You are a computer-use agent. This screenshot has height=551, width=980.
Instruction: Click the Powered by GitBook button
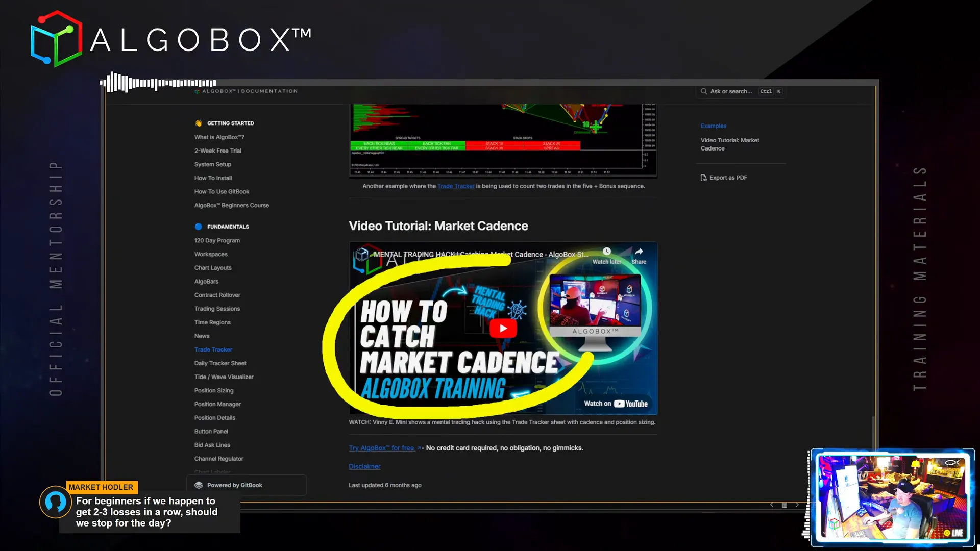point(247,485)
